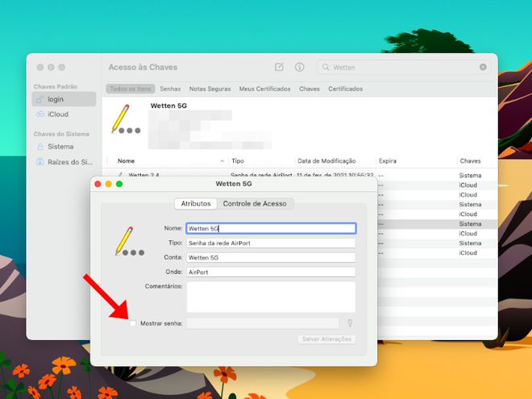
Task: Click the Raízes do Sistema icon in the sidebar
Action: tap(40, 162)
